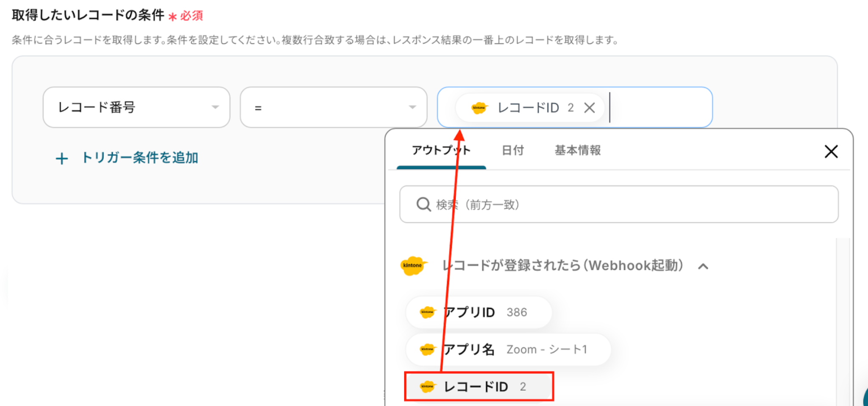Image resolution: width=868 pixels, height=406 pixels.
Task: Focus the 検索（前方一致） search field
Action: pyautogui.click(x=619, y=204)
